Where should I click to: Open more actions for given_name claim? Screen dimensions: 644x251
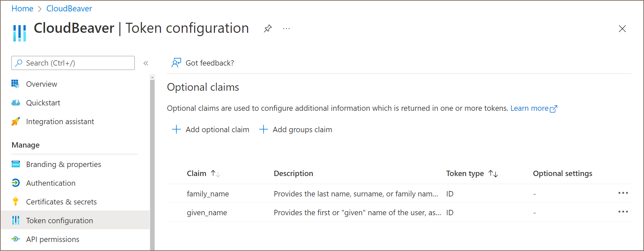tap(623, 212)
